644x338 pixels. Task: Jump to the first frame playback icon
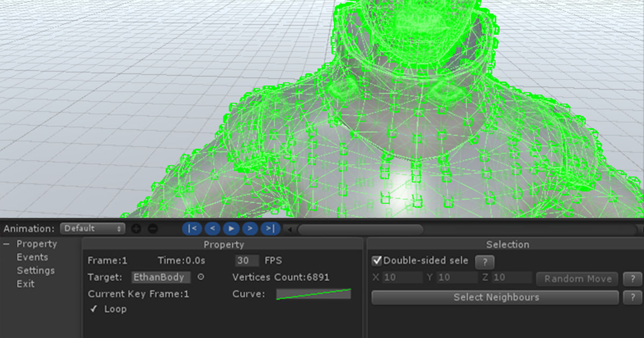(192, 229)
